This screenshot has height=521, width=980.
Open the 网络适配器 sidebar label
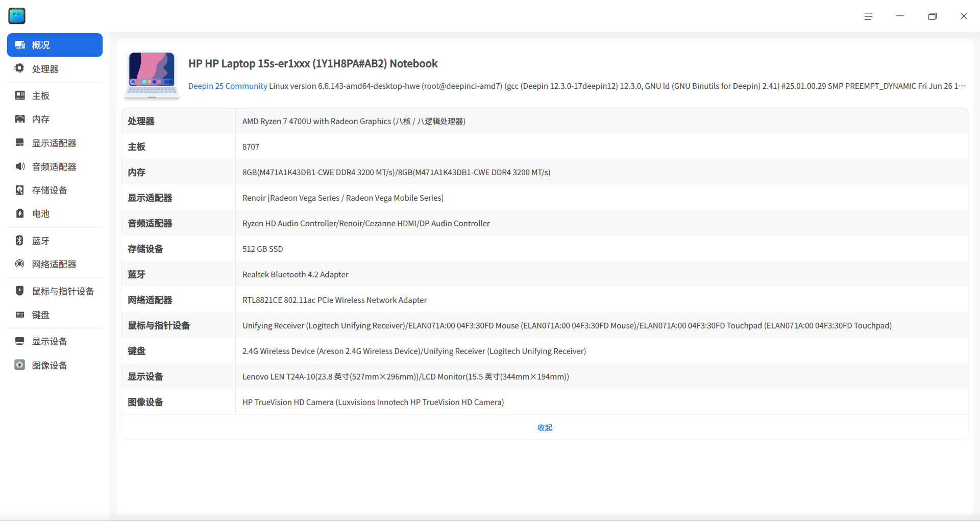pyautogui.click(x=54, y=264)
